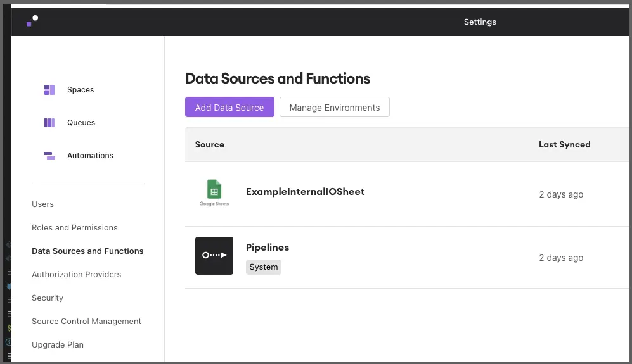Viewport: 632px width, 364px height.
Task: Open Spaces from the sidebar
Action: point(81,90)
